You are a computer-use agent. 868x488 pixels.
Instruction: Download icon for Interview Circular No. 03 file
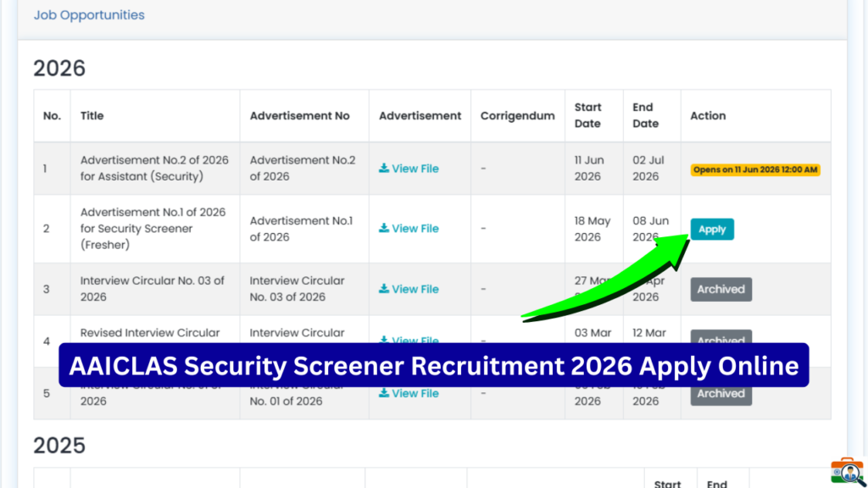(x=384, y=288)
